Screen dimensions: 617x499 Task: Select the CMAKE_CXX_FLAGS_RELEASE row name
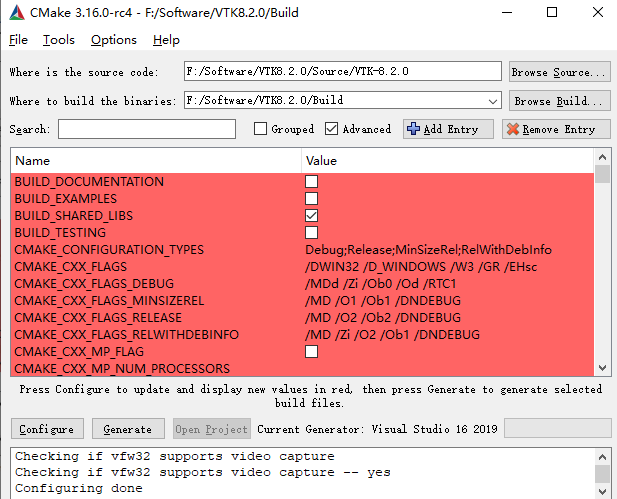pyautogui.click(x=98, y=318)
